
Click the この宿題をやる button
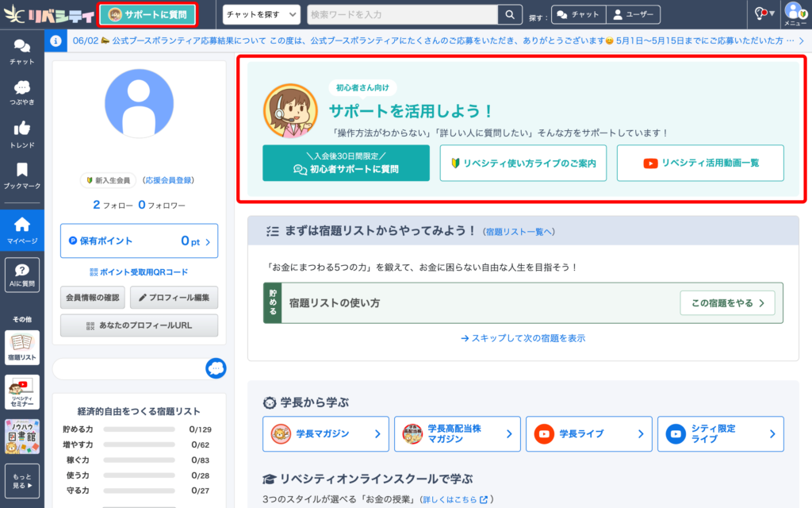[727, 302]
